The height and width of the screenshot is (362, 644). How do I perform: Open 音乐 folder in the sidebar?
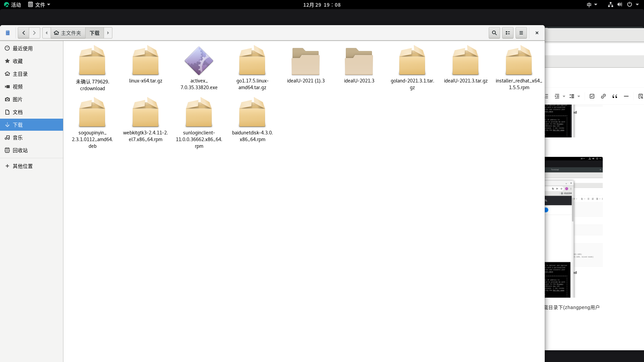point(32,137)
